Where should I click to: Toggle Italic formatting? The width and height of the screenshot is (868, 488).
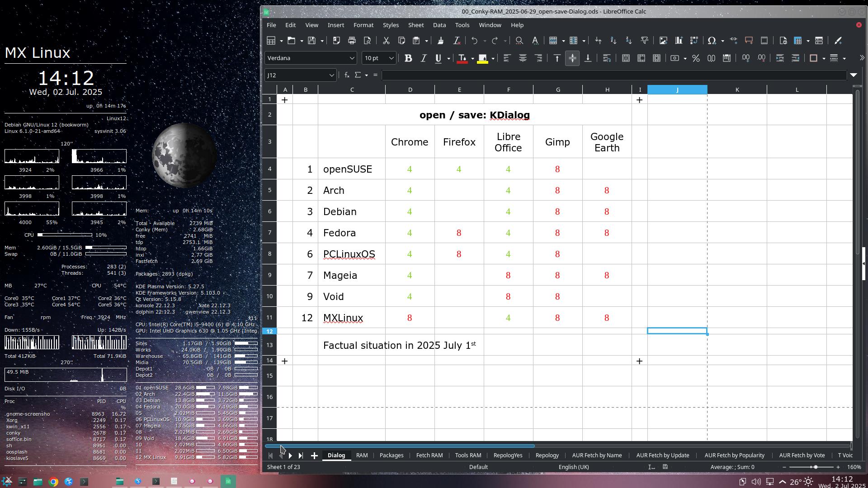click(x=424, y=58)
